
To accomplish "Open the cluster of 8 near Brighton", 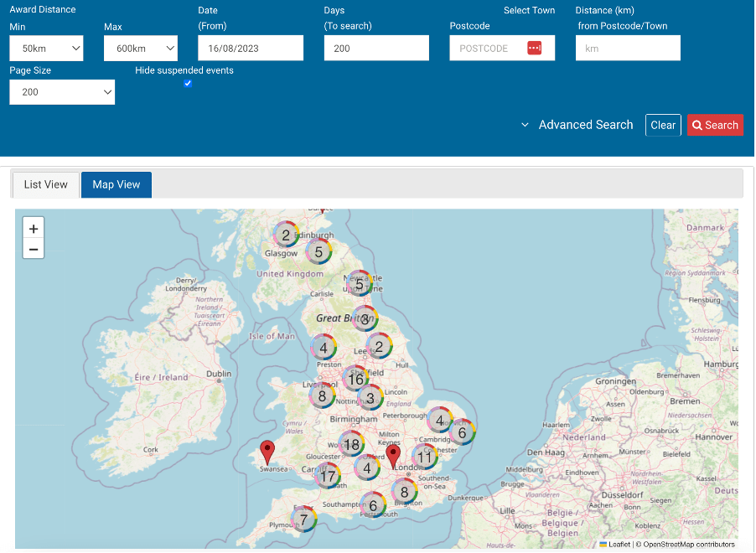I will (405, 492).
